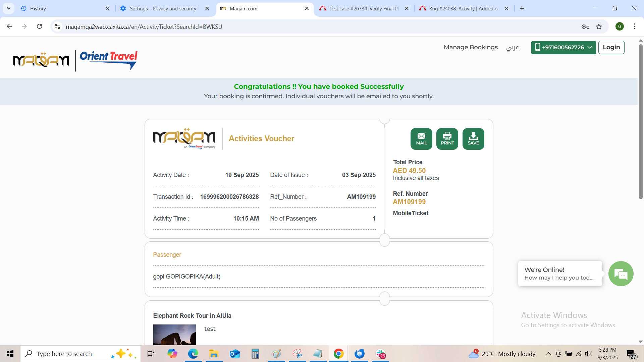Click the Login button

611,47
